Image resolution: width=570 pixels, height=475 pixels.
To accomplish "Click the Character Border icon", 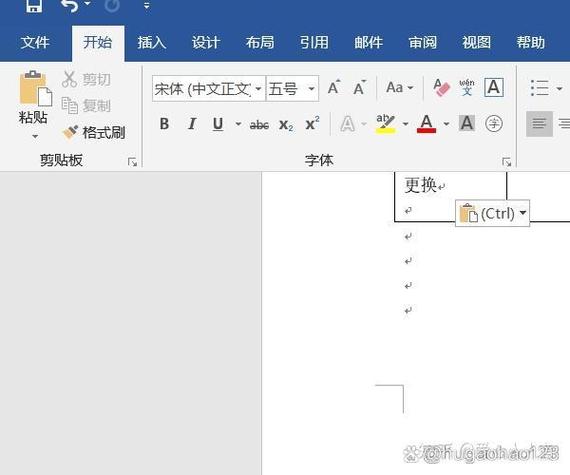I will pos(494,88).
